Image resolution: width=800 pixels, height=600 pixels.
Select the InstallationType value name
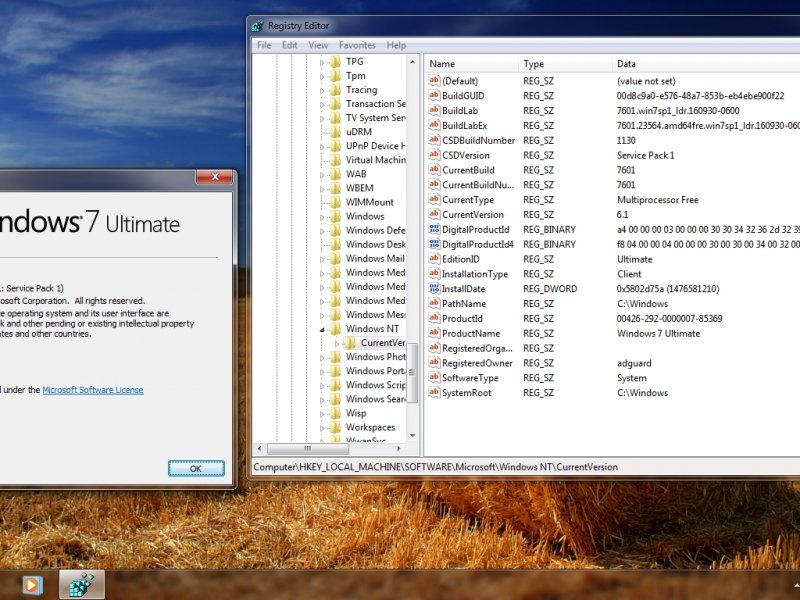pyautogui.click(x=474, y=274)
